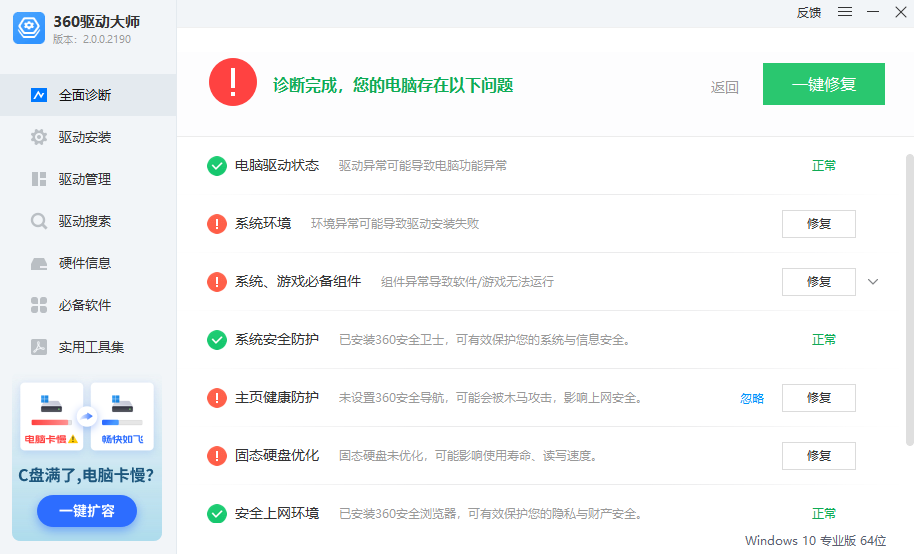Open the 硬件信息 menu item
Image resolution: width=914 pixels, height=554 pixels.
click(88, 263)
